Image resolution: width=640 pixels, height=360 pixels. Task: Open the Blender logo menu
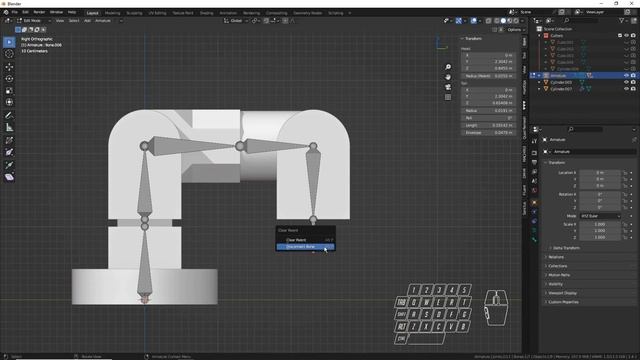coord(6,13)
